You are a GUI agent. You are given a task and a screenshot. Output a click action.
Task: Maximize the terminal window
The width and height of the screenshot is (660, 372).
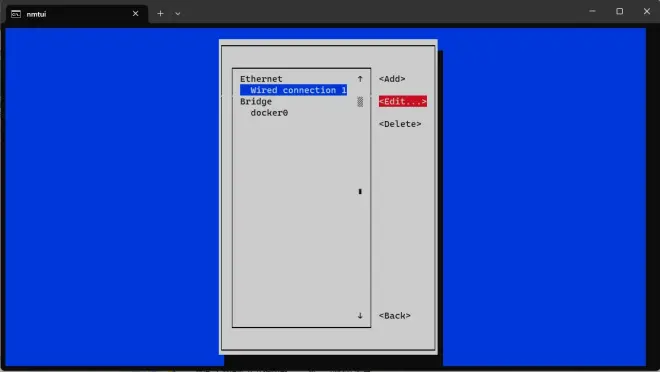[x=620, y=11]
